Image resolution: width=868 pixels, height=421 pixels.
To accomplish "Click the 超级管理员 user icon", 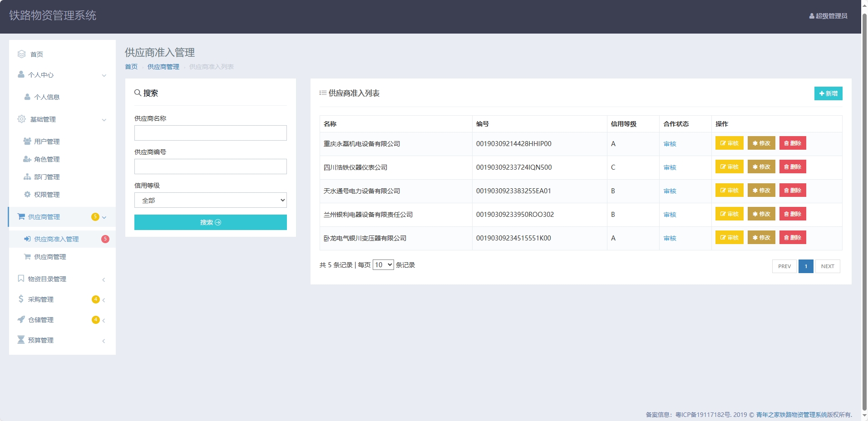I will coord(812,16).
